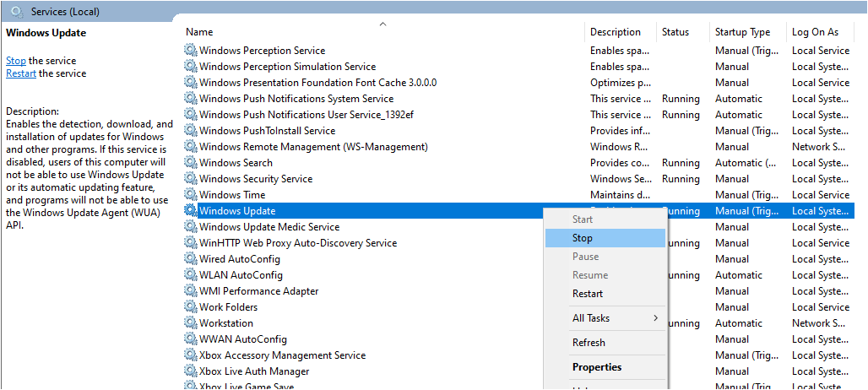Click gear icon of WinHTTP Web Proxy Auto-Discovery Service
The image size is (868, 390).
pos(191,243)
